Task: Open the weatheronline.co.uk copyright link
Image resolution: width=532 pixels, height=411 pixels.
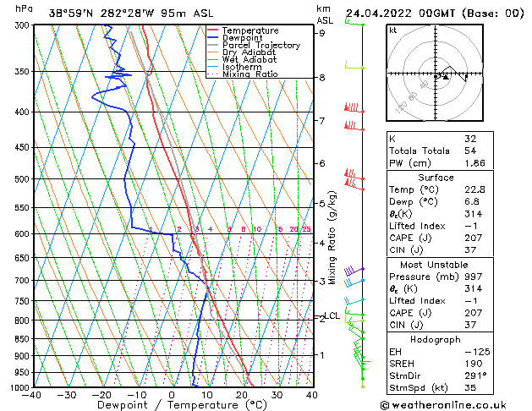Action: 443,405
